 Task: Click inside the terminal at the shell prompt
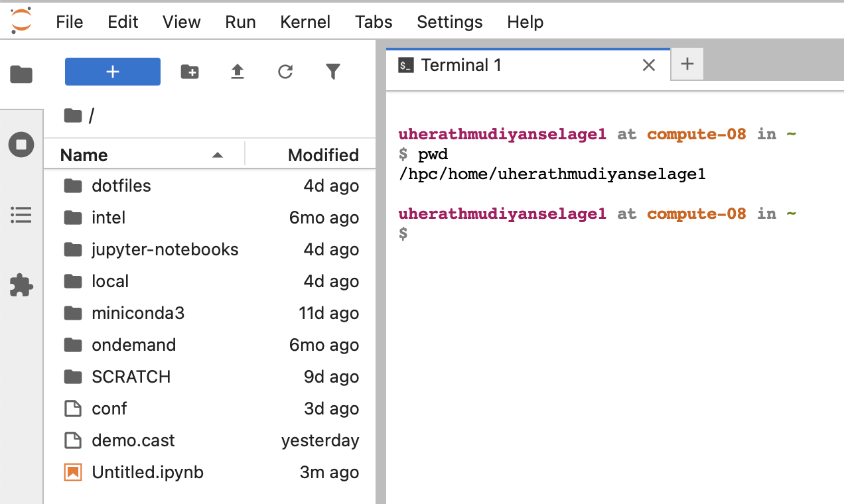click(x=531, y=232)
